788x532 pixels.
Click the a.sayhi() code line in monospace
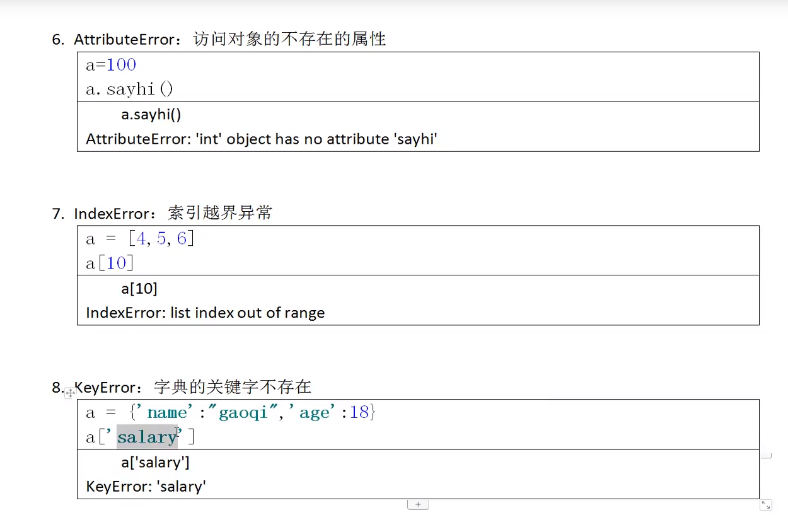[x=129, y=90]
